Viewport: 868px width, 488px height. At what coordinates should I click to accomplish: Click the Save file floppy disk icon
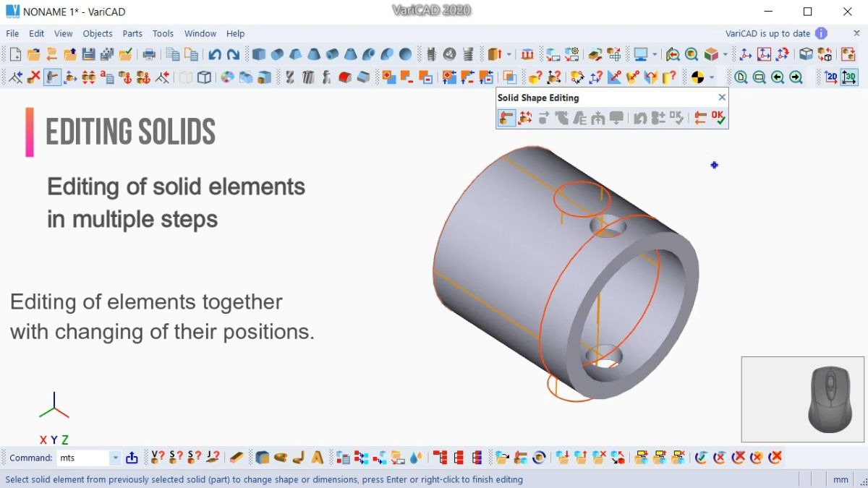coord(88,54)
